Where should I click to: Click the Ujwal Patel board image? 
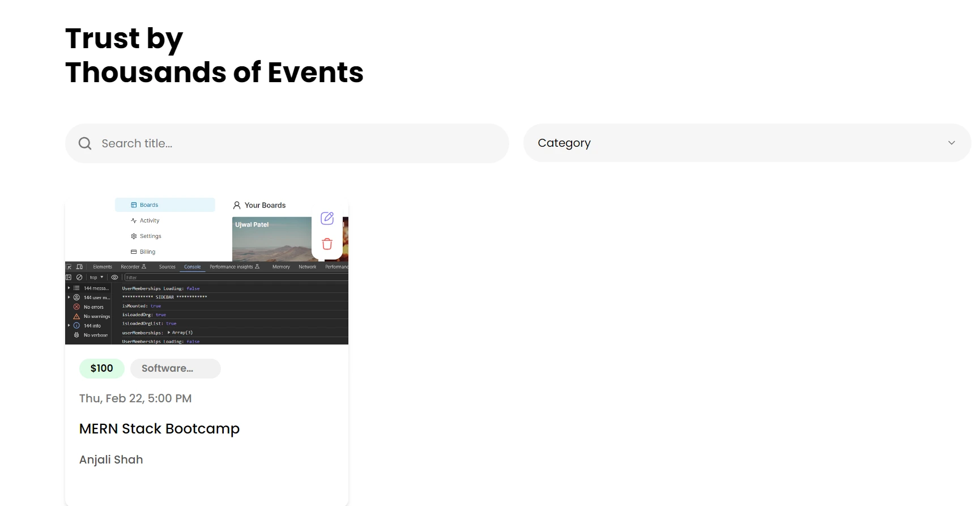pos(271,239)
